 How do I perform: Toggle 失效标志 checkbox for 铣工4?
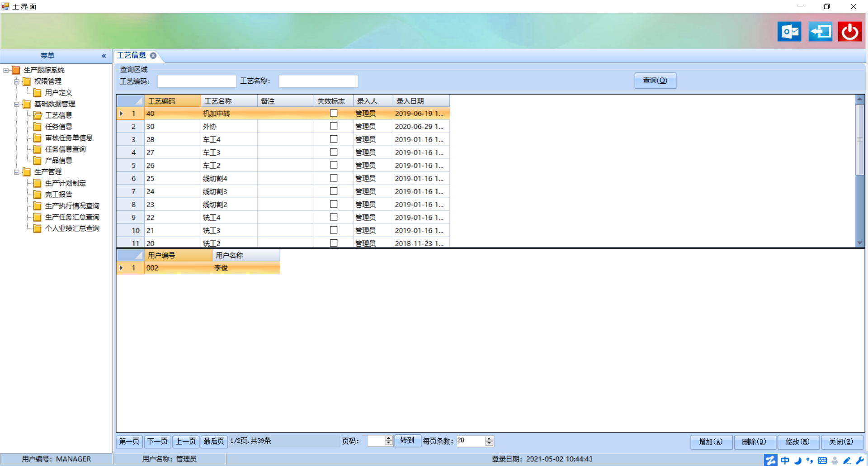(x=334, y=217)
